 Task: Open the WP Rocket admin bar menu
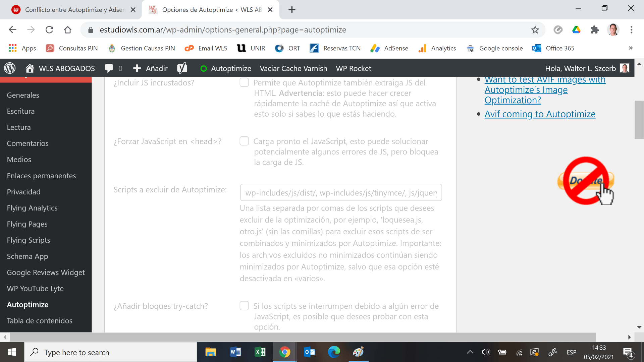tap(354, 68)
